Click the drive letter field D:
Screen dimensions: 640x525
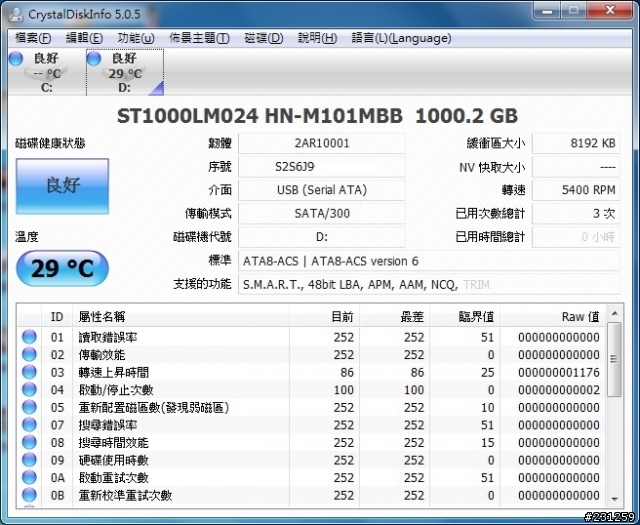(322, 237)
